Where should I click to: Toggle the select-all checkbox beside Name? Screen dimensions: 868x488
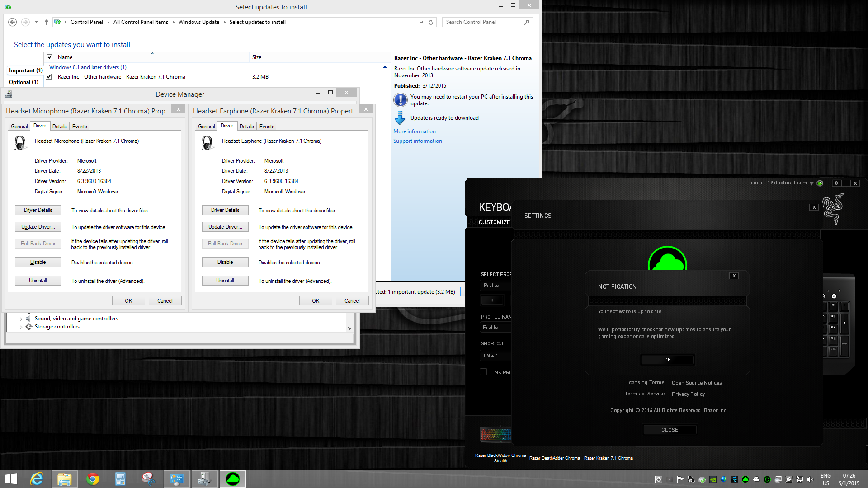pos(50,57)
